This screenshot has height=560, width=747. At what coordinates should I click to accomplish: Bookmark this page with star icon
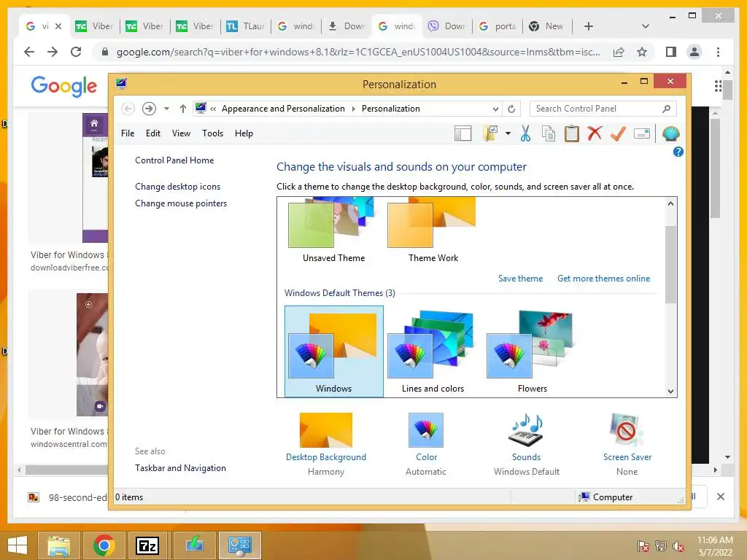click(642, 52)
